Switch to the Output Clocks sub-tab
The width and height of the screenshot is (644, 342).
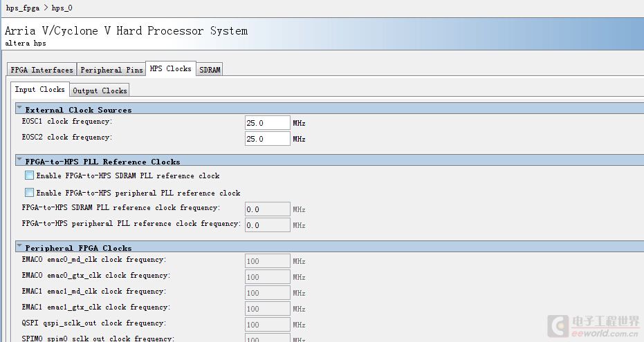tap(100, 91)
